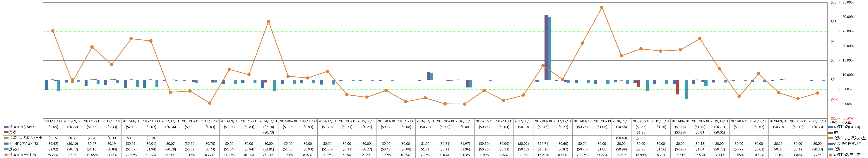Select the 22.53% ratio cell
868x158 pixels.
click(x=700, y=155)
